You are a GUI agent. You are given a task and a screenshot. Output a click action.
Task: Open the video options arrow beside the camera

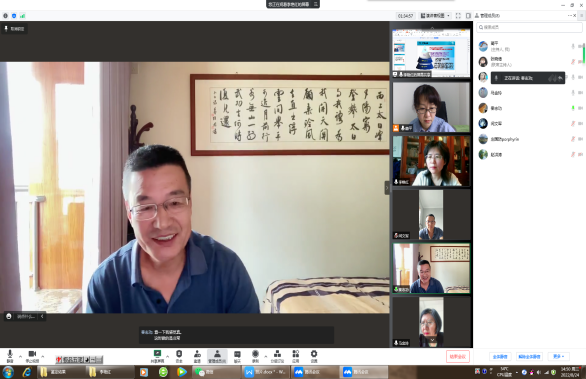[x=43, y=356]
